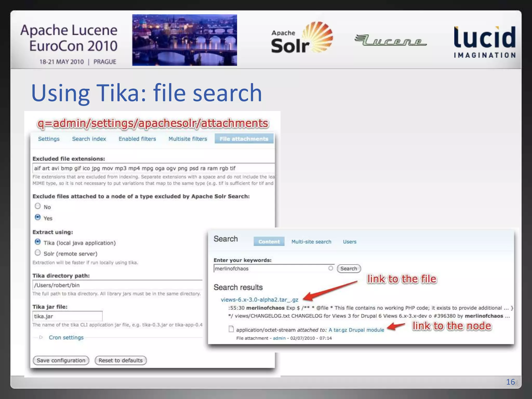Open the Settings tab

click(x=49, y=139)
